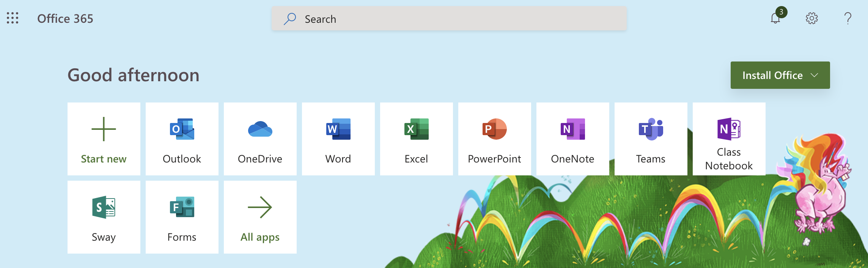Launch Teams from the app tiles
This screenshot has height=268, width=868.
coord(651,139)
